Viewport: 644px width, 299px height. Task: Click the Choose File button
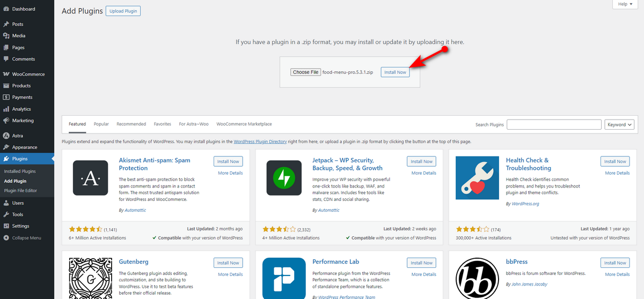click(x=306, y=72)
